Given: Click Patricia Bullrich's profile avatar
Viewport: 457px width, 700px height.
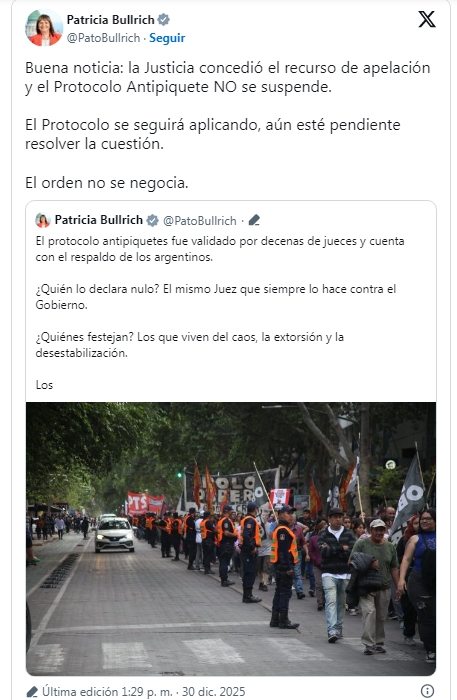Looking at the screenshot, I should tap(44, 28).
